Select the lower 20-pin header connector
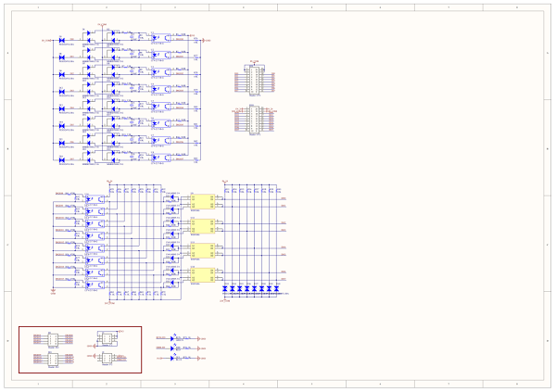The height and width of the screenshot is (392, 556). pyautogui.click(x=254, y=120)
